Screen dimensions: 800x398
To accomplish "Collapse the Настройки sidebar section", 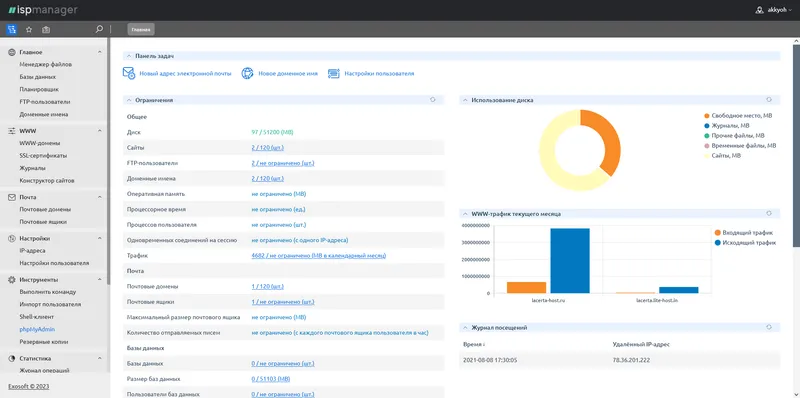I will (100, 238).
